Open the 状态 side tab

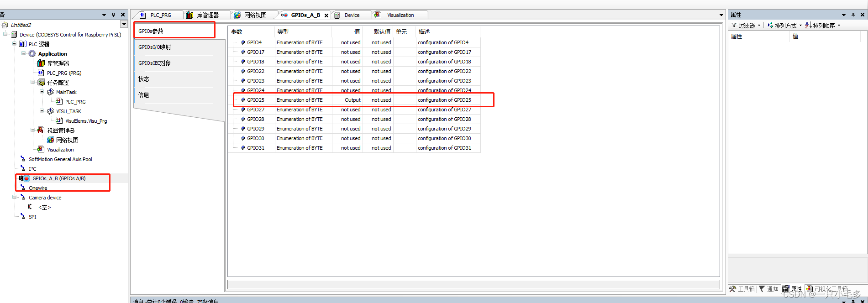tap(174, 79)
